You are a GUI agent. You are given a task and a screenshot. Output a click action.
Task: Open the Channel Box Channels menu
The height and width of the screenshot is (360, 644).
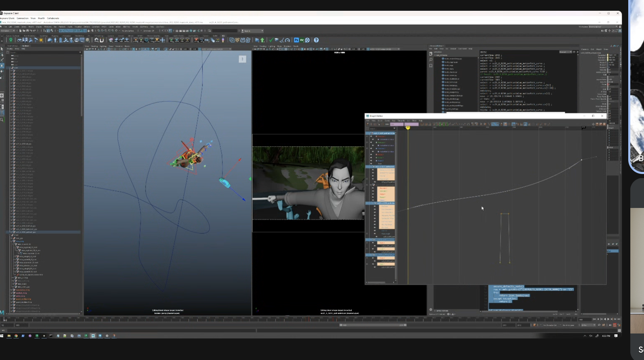coord(585,49)
